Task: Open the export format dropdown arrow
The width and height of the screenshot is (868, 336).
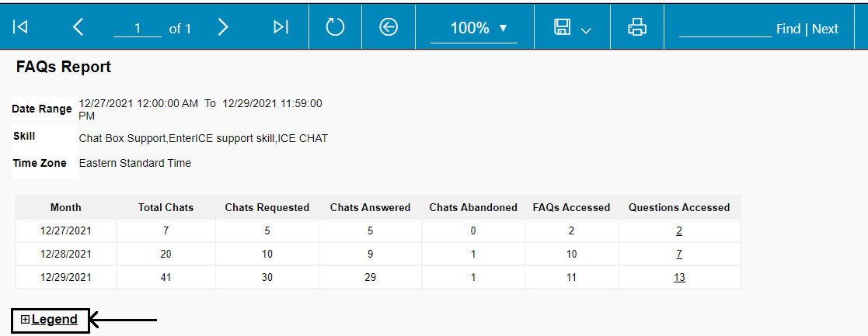Action: point(586,29)
